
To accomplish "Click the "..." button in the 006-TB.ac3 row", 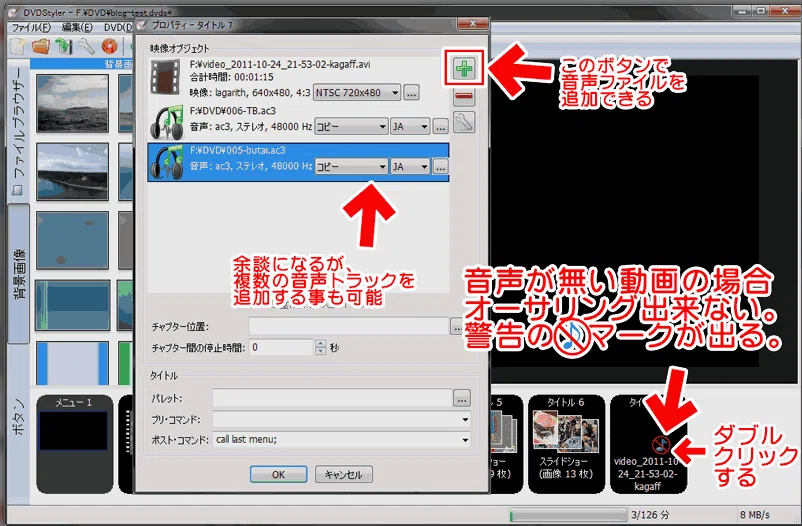I will pyautogui.click(x=440, y=126).
